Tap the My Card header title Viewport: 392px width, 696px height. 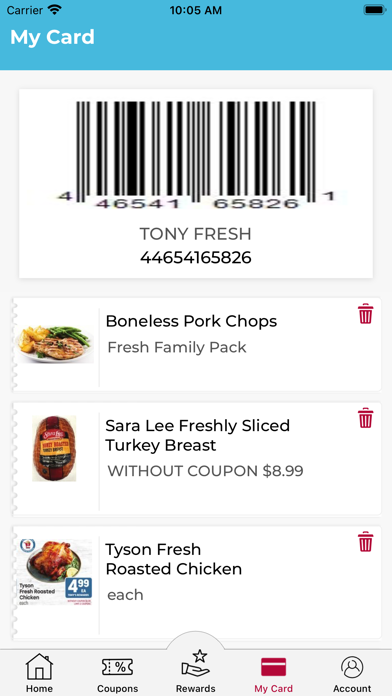coord(52,37)
